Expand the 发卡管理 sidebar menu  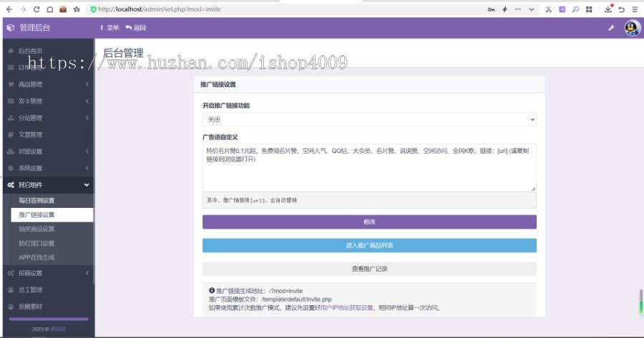49,101
